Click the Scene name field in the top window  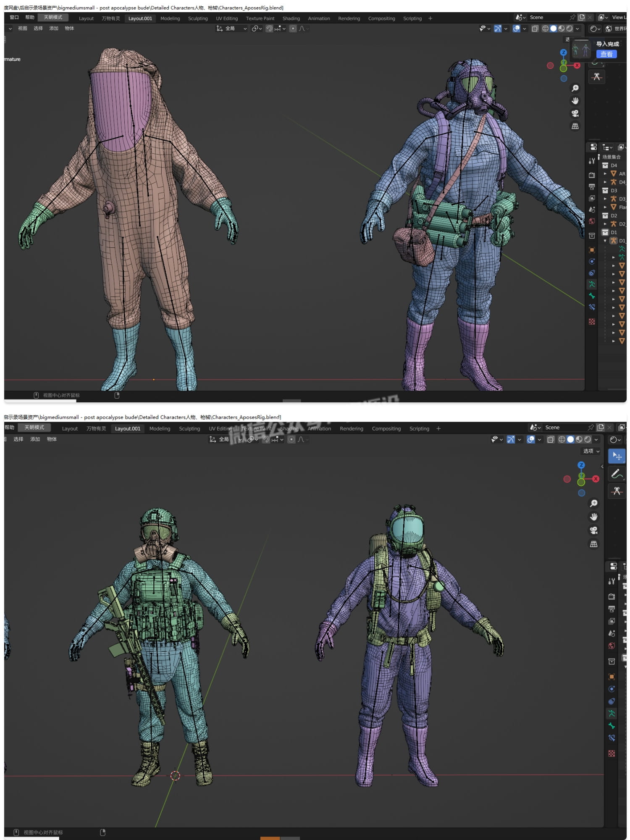tap(548, 17)
